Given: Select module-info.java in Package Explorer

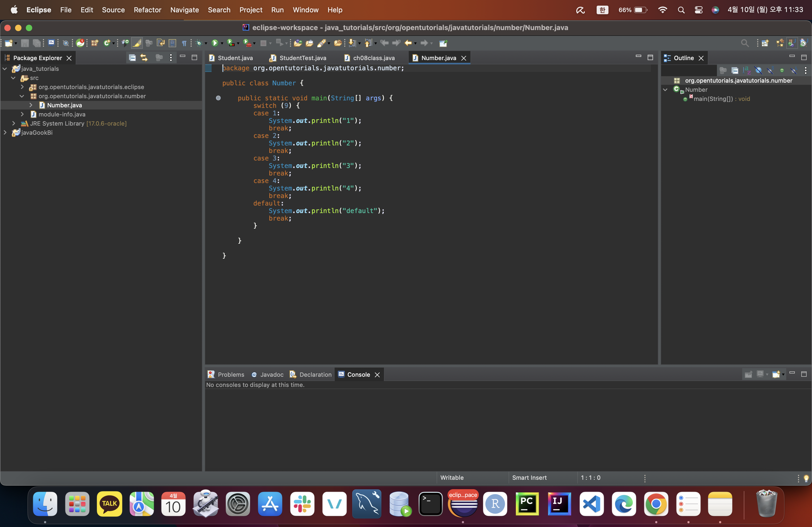Looking at the screenshot, I should [x=62, y=114].
